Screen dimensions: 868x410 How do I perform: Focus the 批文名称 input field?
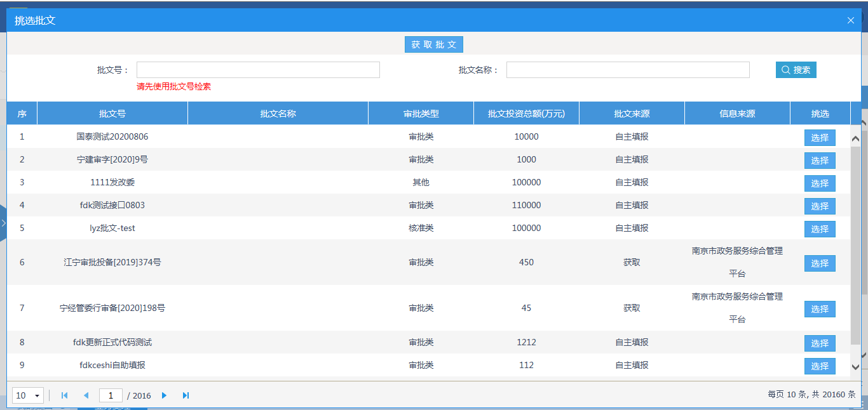[628, 70]
